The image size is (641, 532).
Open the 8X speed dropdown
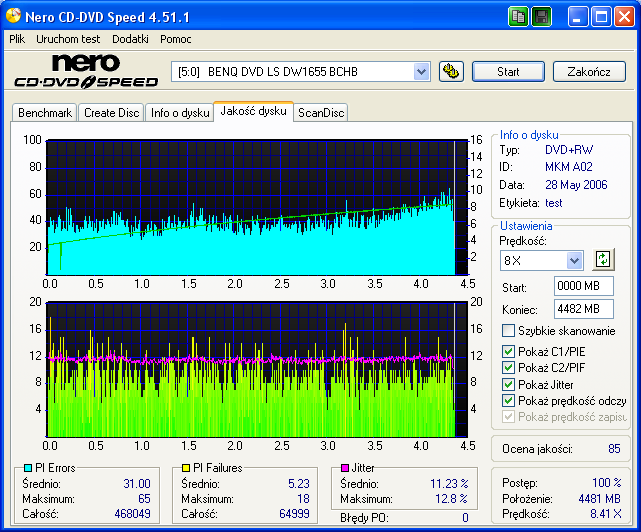pyautogui.click(x=574, y=260)
